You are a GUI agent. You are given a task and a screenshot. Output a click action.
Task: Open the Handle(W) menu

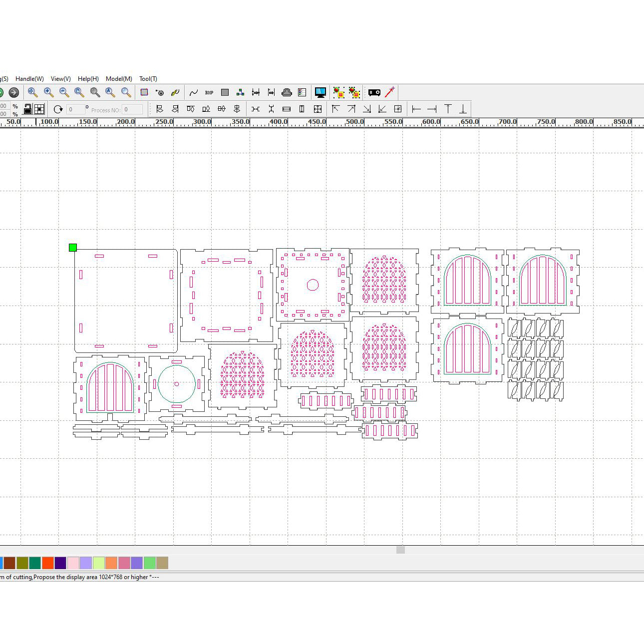(29, 79)
